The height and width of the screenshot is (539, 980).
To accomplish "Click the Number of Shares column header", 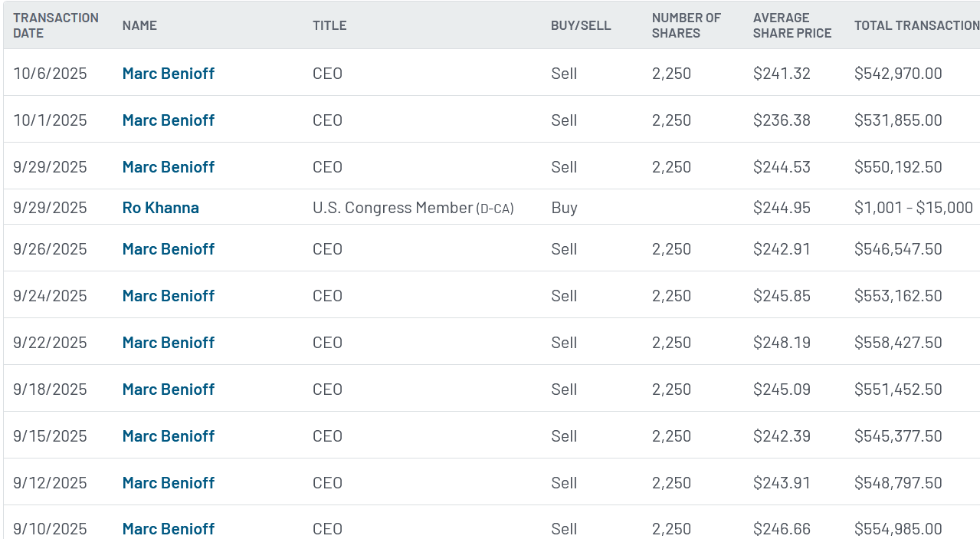I will (x=687, y=25).
